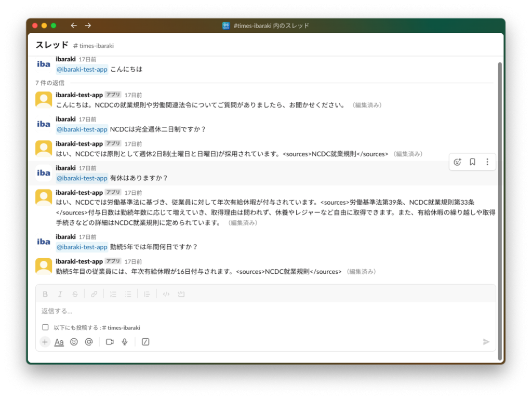Record a video clip

click(x=110, y=342)
